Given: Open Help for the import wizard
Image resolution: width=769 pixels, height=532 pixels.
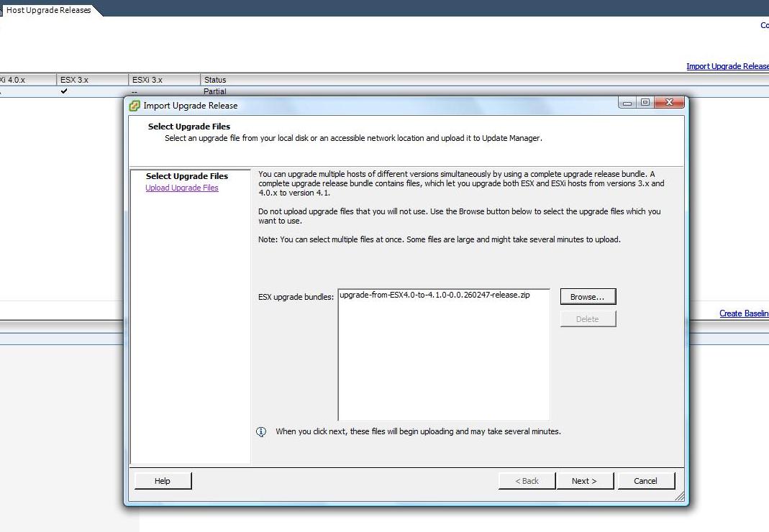Looking at the screenshot, I should 163,480.
